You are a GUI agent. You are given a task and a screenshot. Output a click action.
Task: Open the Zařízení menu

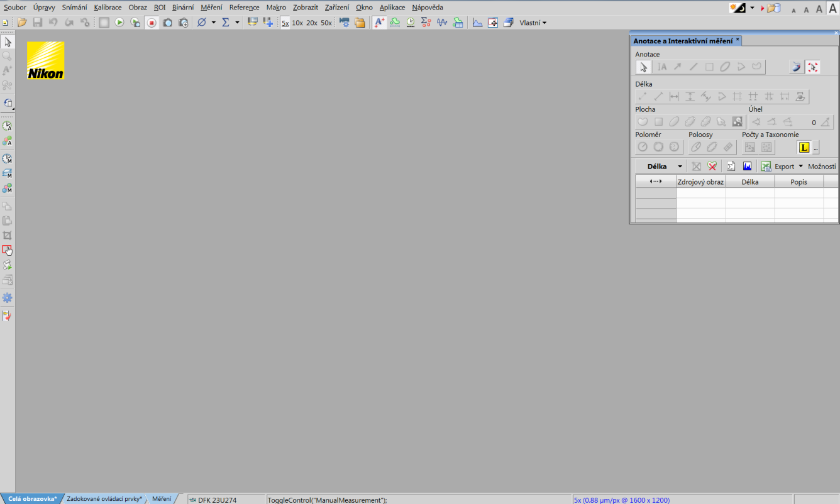tap(337, 8)
